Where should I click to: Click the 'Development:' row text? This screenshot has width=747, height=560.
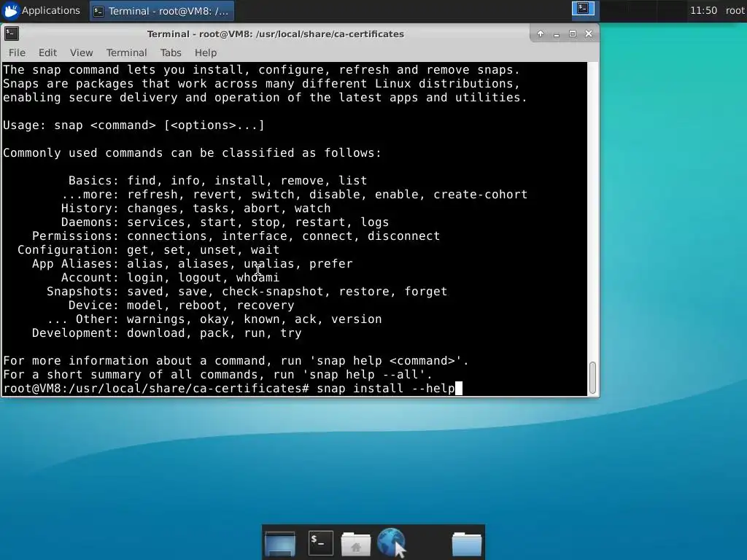167,332
